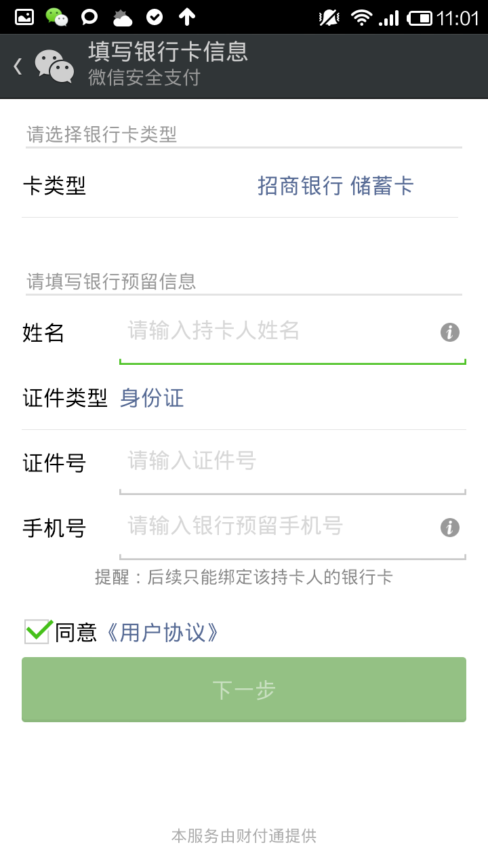The height and width of the screenshot is (868, 488).
Task: Tap the info icon beside name field
Action: [x=450, y=332]
